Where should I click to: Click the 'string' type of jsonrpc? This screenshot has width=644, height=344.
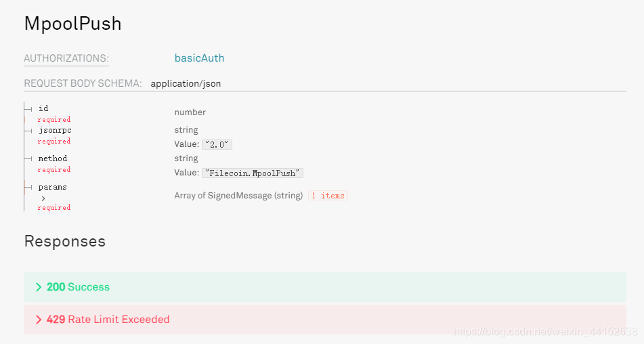(x=186, y=130)
